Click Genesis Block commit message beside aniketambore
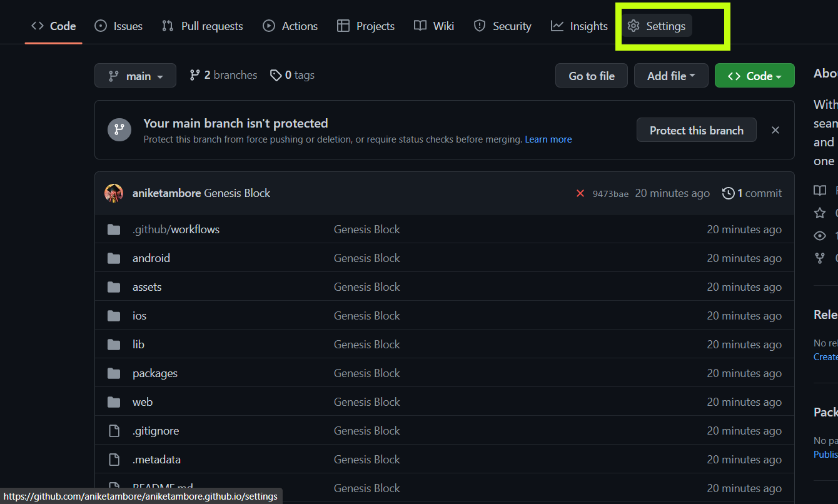Viewport: 838px width, 504px height. [x=237, y=193]
